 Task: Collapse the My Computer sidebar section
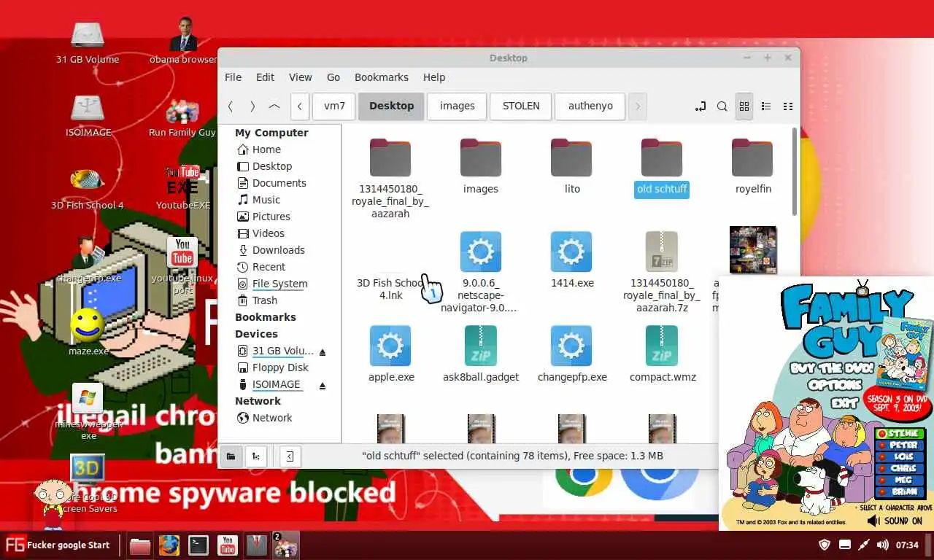tap(271, 133)
